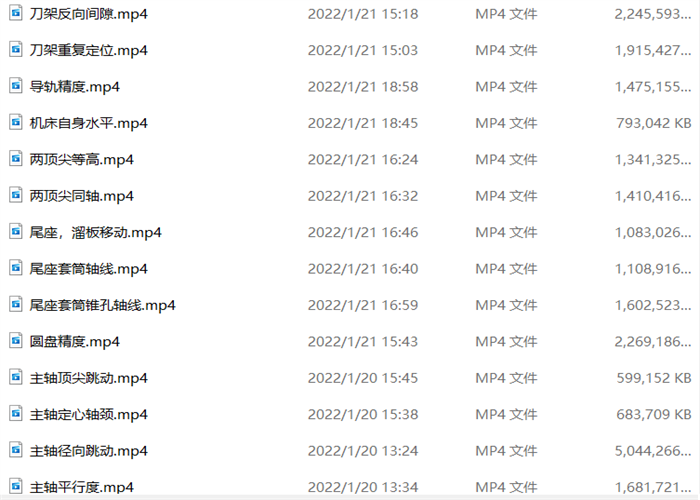
Task: Select the file icon for 刀架重复定位.mp4
Action: 16,49
